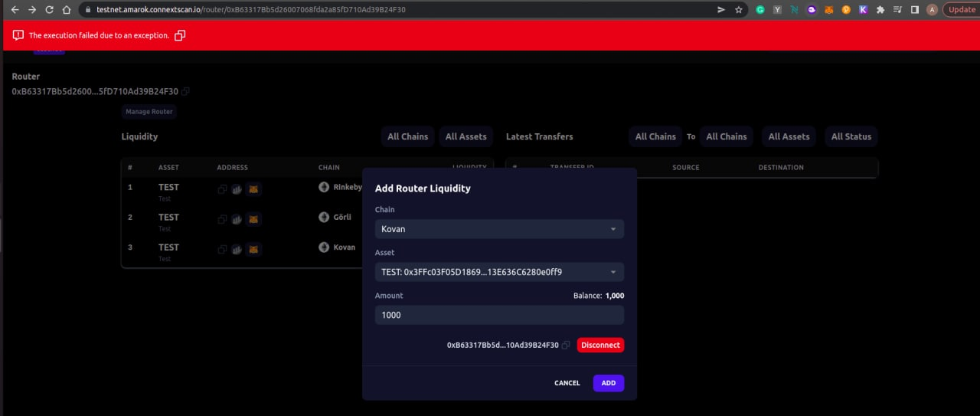Open the purple round extension icon
980x416 pixels.
pos(812,10)
